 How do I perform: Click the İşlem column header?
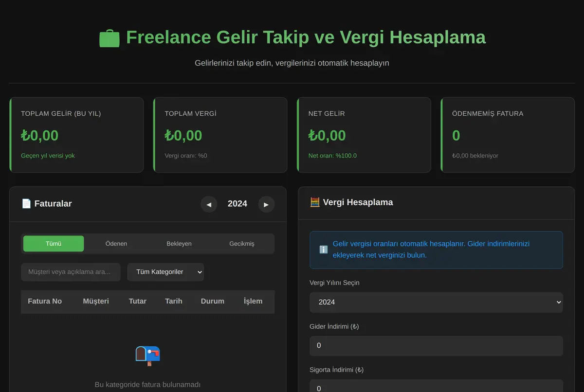pos(253,302)
